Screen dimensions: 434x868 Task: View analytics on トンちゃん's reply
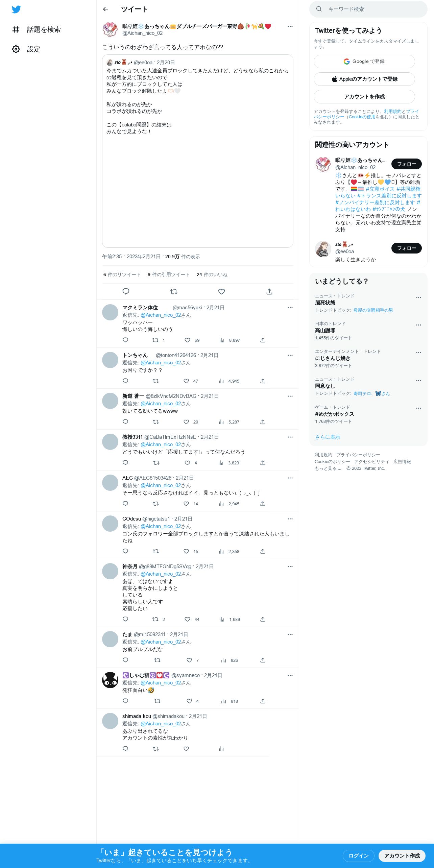click(x=221, y=381)
